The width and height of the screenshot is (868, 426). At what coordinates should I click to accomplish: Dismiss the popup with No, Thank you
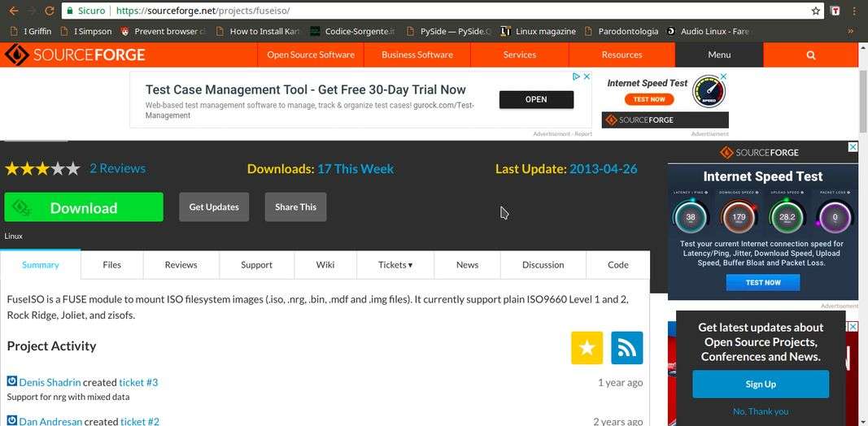click(761, 411)
